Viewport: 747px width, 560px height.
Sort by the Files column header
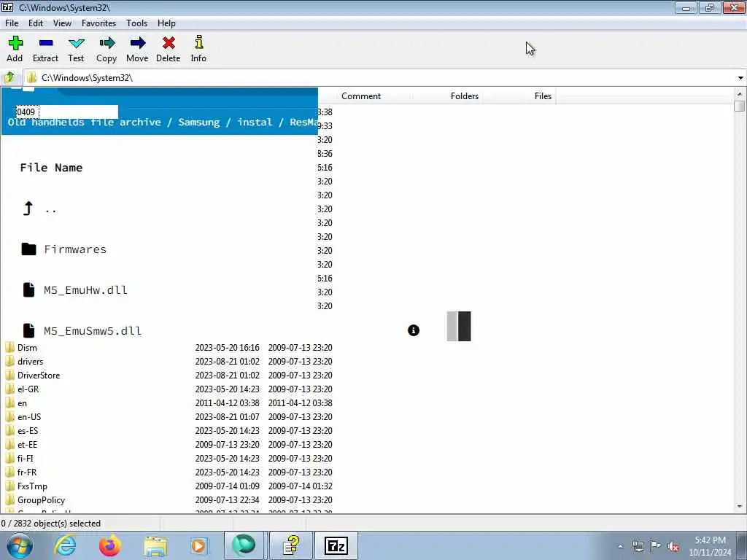pos(543,96)
